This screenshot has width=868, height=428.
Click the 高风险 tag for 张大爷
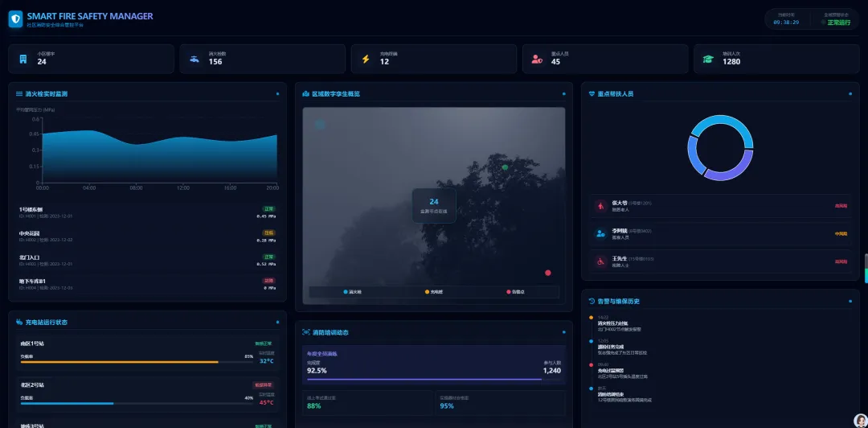[x=841, y=206]
